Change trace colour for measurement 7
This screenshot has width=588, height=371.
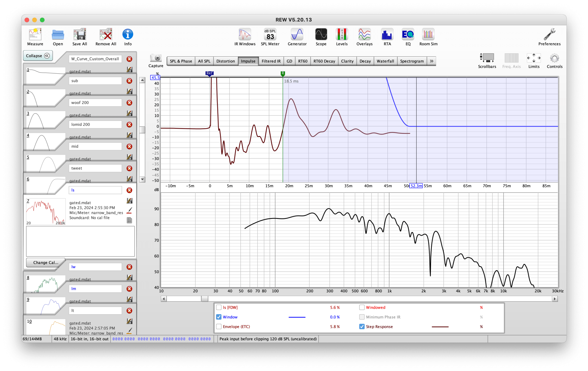click(x=129, y=210)
